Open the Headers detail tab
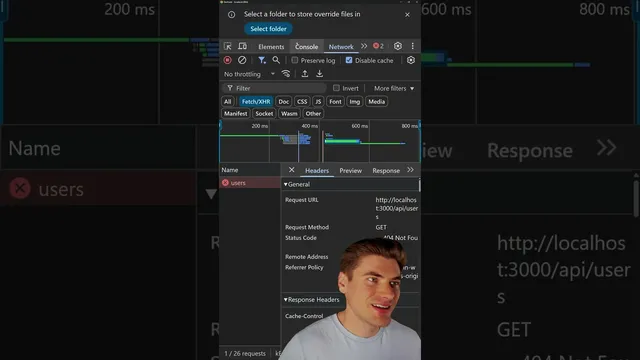The image size is (640, 360). 317,171
